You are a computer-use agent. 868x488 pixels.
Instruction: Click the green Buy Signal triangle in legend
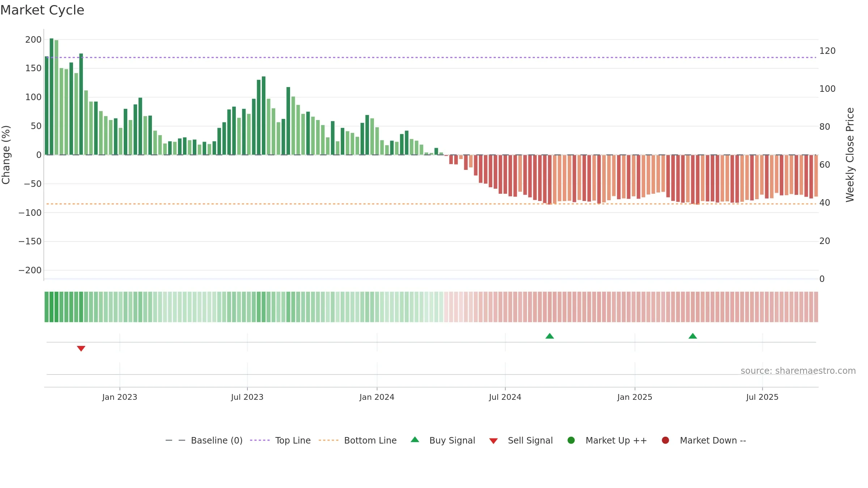point(415,440)
